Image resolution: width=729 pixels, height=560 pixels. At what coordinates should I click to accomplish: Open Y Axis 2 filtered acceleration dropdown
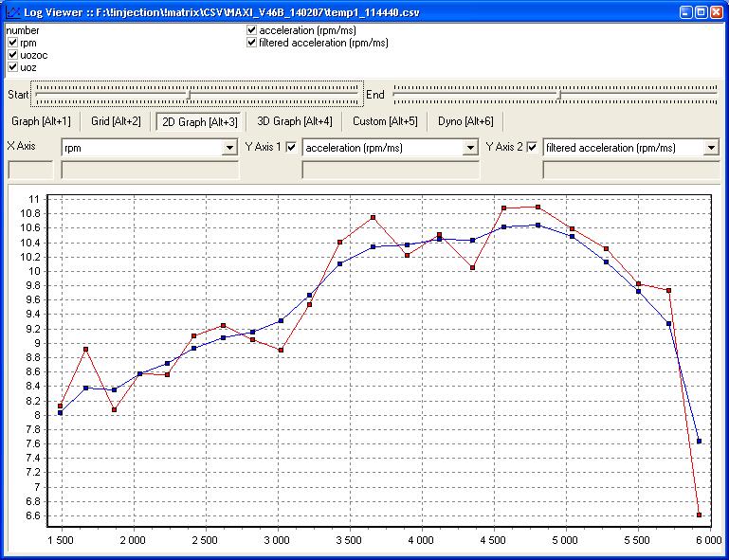pyautogui.click(x=710, y=148)
